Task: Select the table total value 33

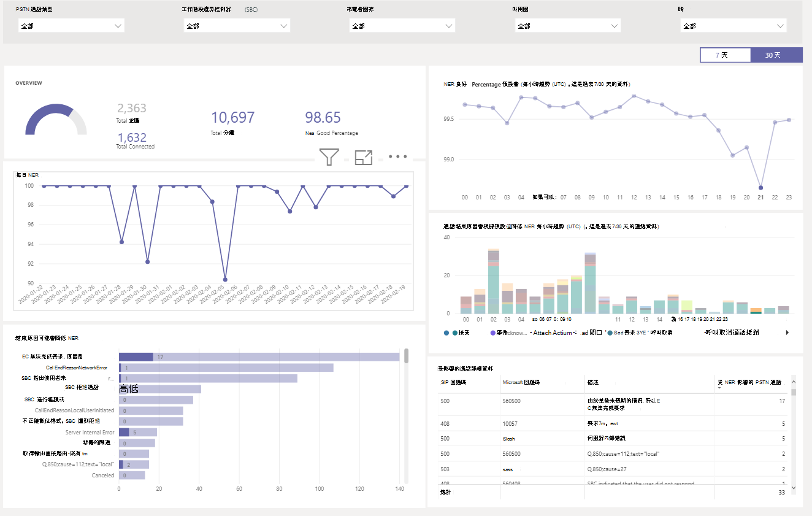Action: point(781,492)
